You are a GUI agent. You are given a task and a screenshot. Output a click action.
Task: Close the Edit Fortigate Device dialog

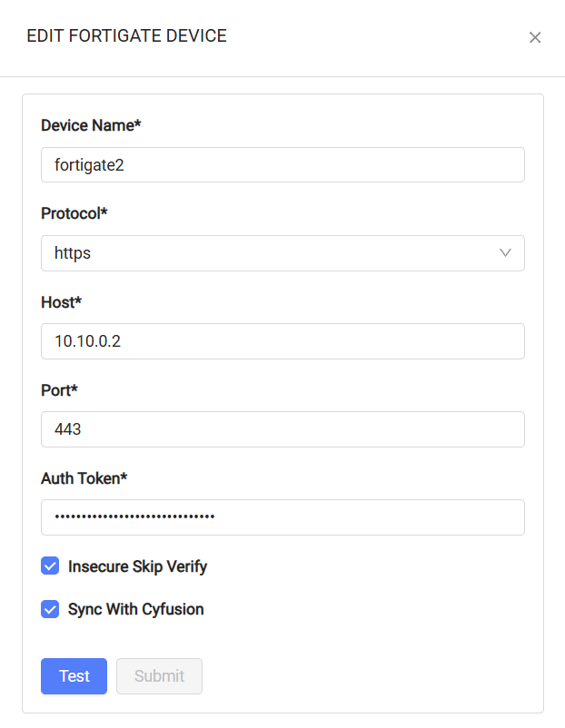pyautogui.click(x=535, y=37)
